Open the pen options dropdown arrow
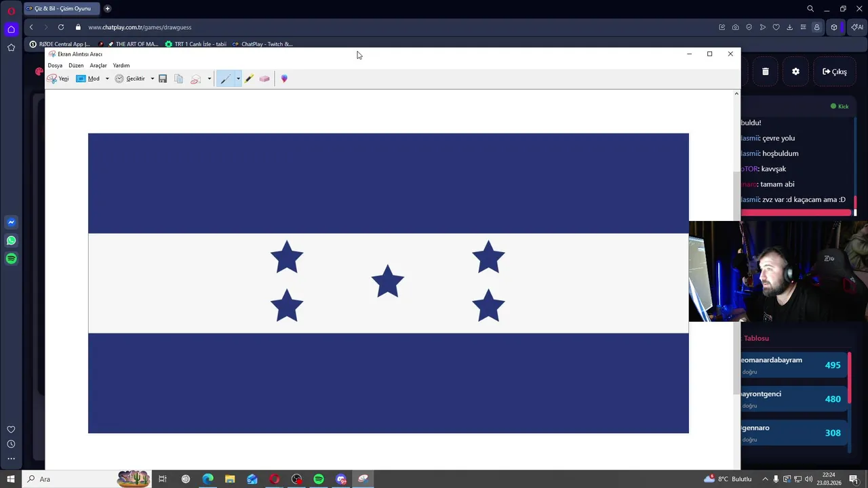 [238, 79]
